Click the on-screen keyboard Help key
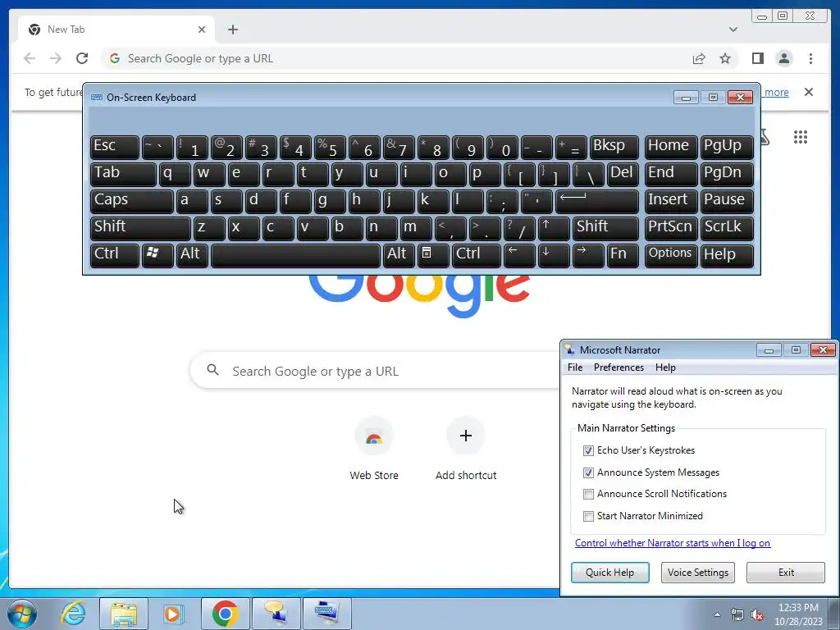The height and width of the screenshot is (630, 840). click(x=727, y=255)
